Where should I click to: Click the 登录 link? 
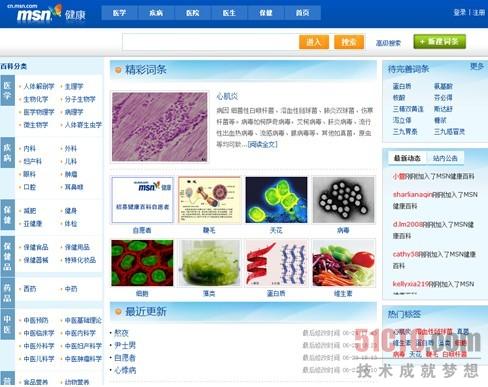pos(459,13)
